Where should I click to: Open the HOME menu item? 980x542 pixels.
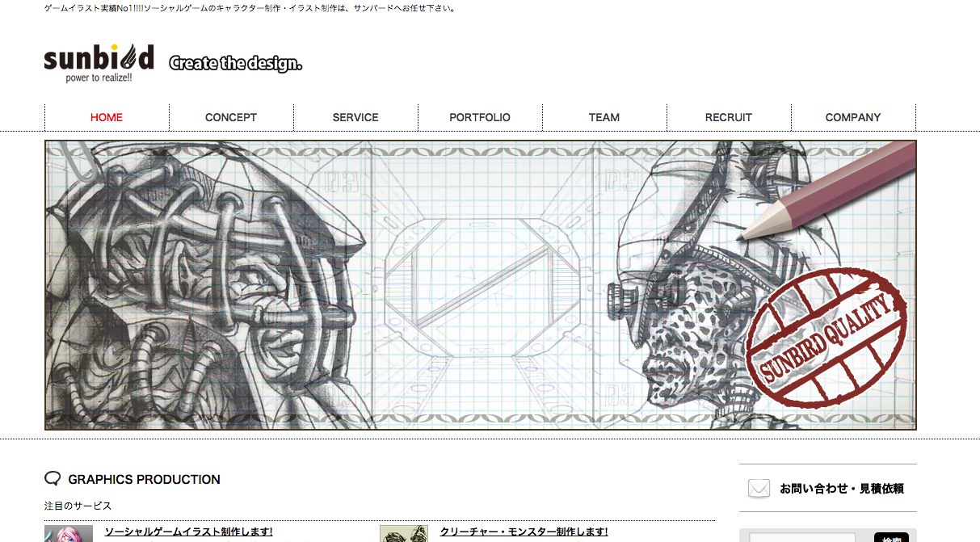(x=107, y=118)
